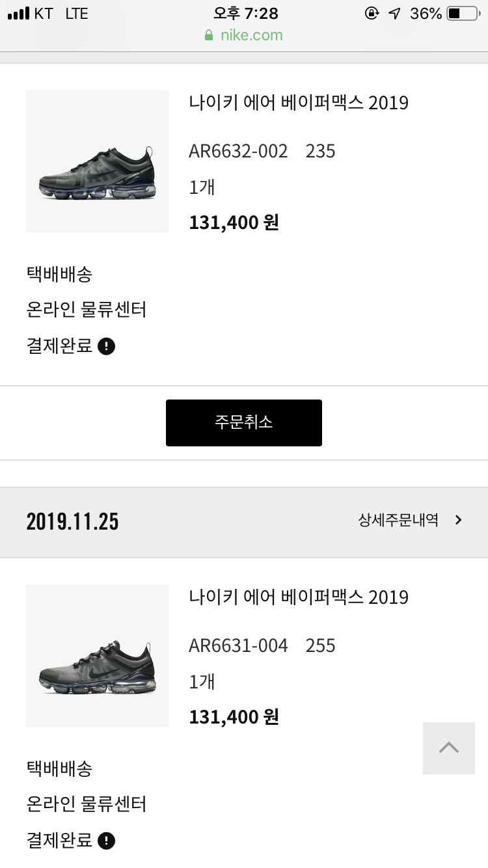Open 상세주문내역 link for 2019.11.25 order
488x868 pixels.
(x=398, y=520)
